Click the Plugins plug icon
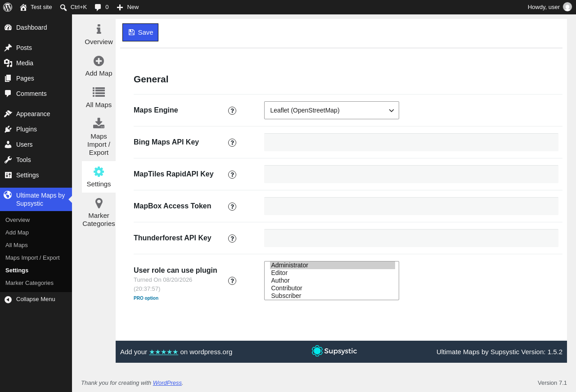Image resolution: width=576 pixels, height=392 pixels. (x=8, y=129)
